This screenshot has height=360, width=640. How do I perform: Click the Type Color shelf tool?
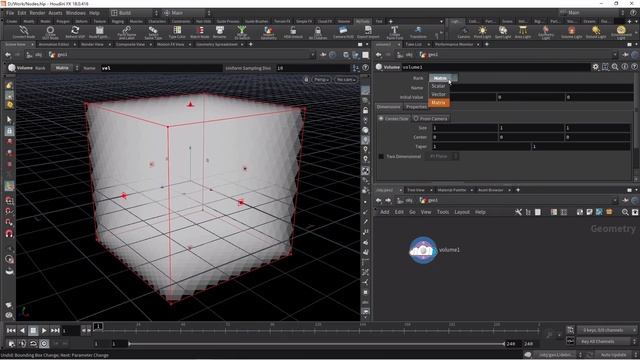[177, 32]
